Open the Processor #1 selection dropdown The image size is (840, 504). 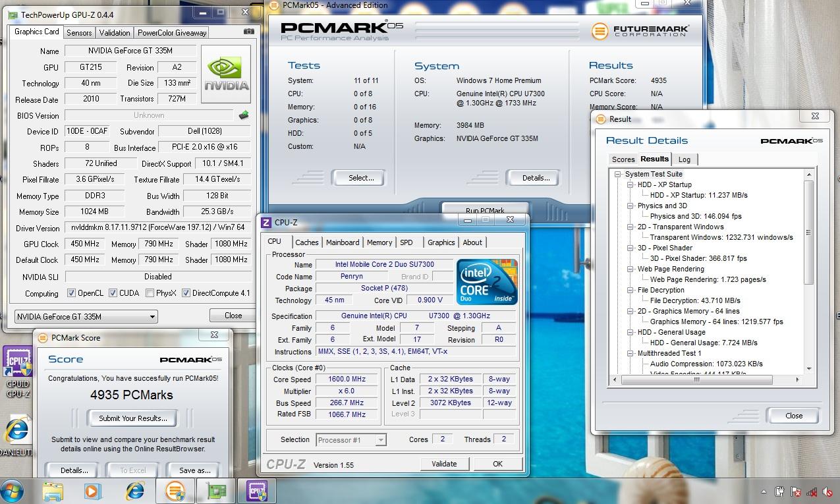351,439
